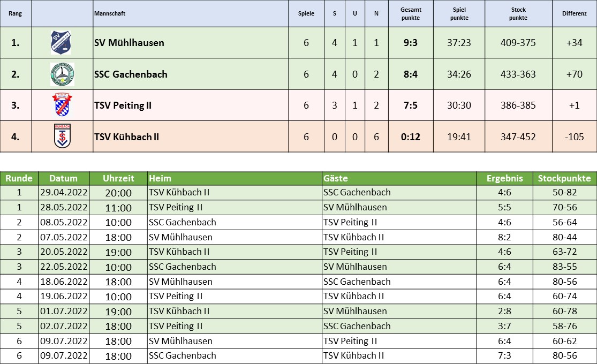Click the TSV Peiting II crest

pos(62,105)
